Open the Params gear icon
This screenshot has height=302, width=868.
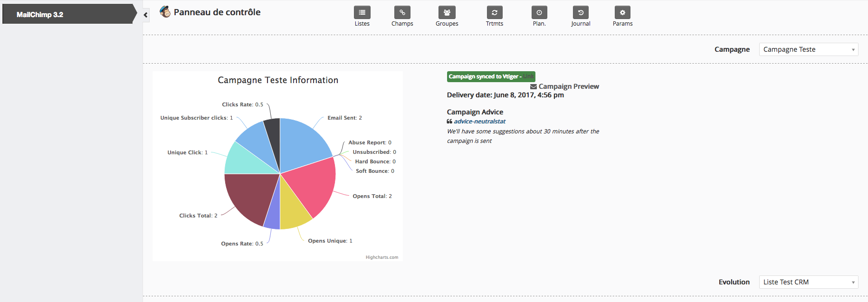tap(622, 13)
